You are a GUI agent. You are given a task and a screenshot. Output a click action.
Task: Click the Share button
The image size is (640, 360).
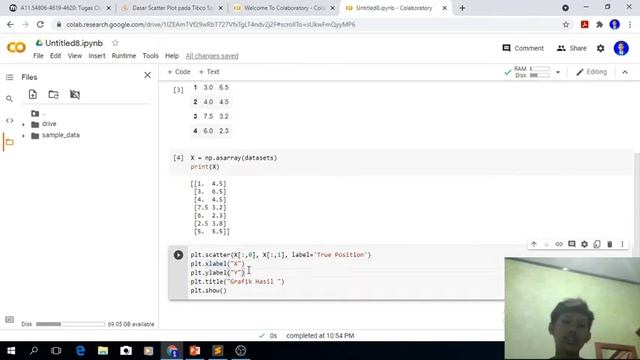coord(571,48)
